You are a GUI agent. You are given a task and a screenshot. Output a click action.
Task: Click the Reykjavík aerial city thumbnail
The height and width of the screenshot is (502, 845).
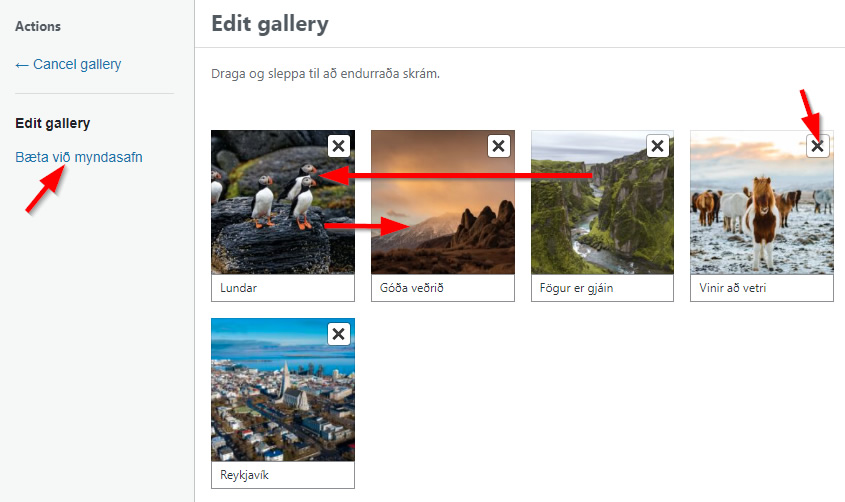tap(283, 395)
